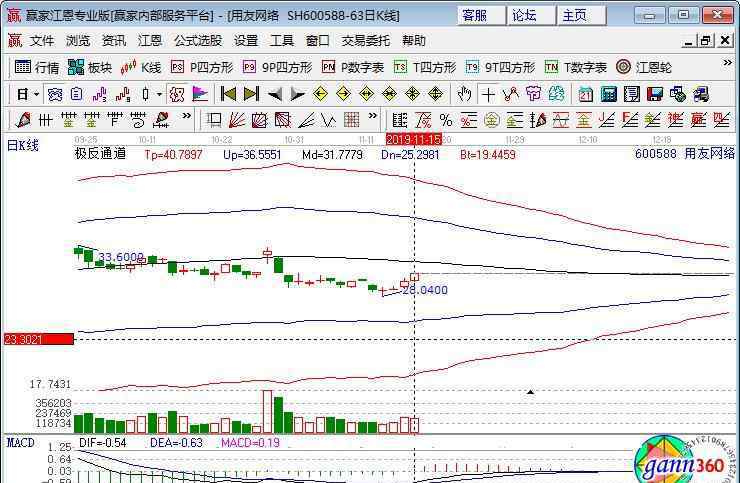Open the 江恩 menu
This screenshot has height=483, width=740.
tap(150, 41)
